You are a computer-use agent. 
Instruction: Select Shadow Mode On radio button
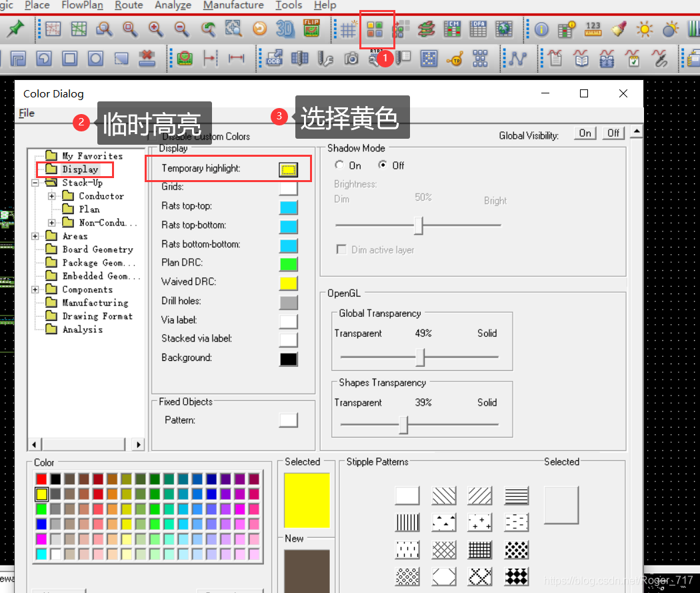(x=340, y=165)
